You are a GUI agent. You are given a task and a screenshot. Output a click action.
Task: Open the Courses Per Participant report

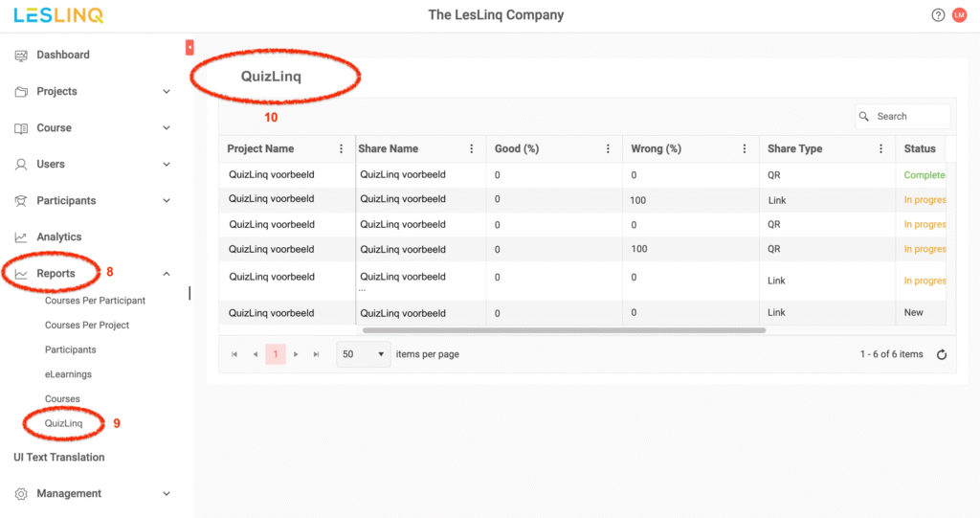95,301
